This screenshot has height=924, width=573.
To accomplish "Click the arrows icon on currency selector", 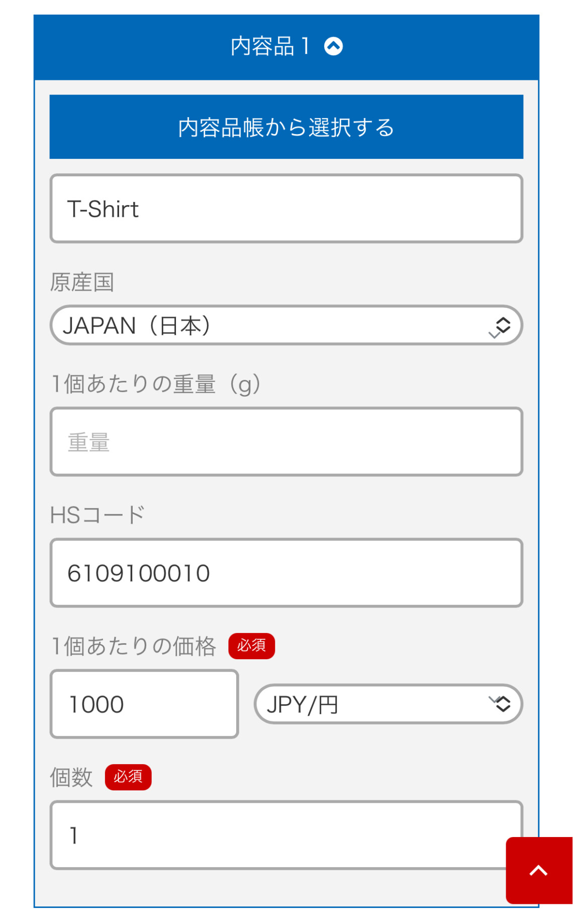I will pyautogui.click(x=502, y=704).
